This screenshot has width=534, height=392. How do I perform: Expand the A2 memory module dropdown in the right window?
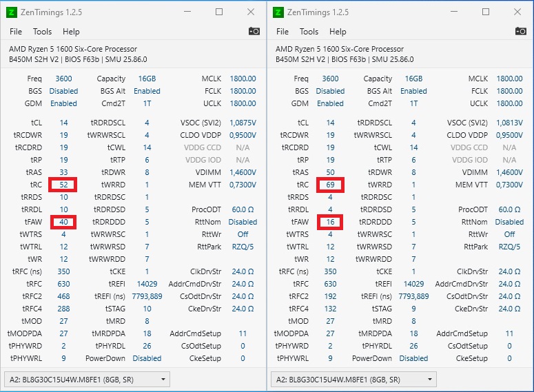click(x=353, y=380)
